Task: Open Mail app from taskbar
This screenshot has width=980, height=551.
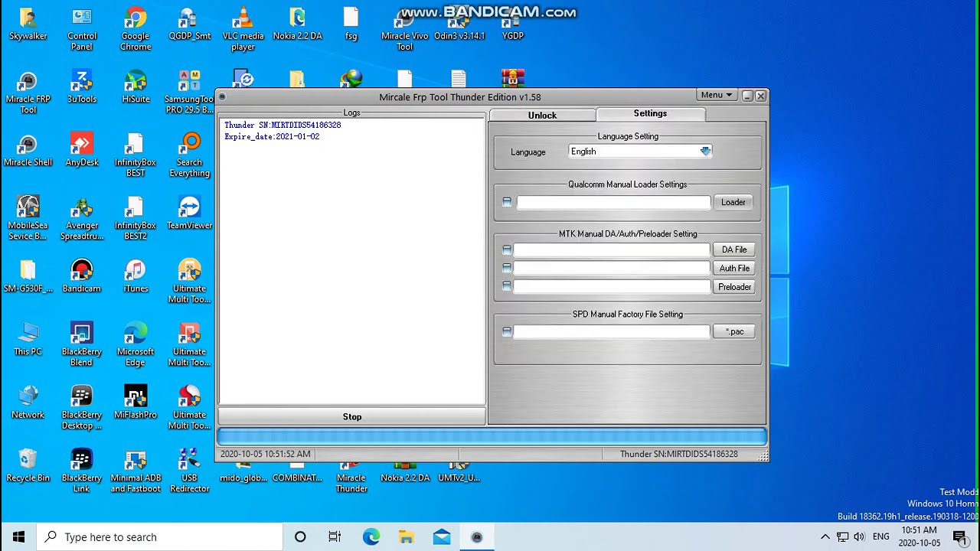Action: coord(442,536)
